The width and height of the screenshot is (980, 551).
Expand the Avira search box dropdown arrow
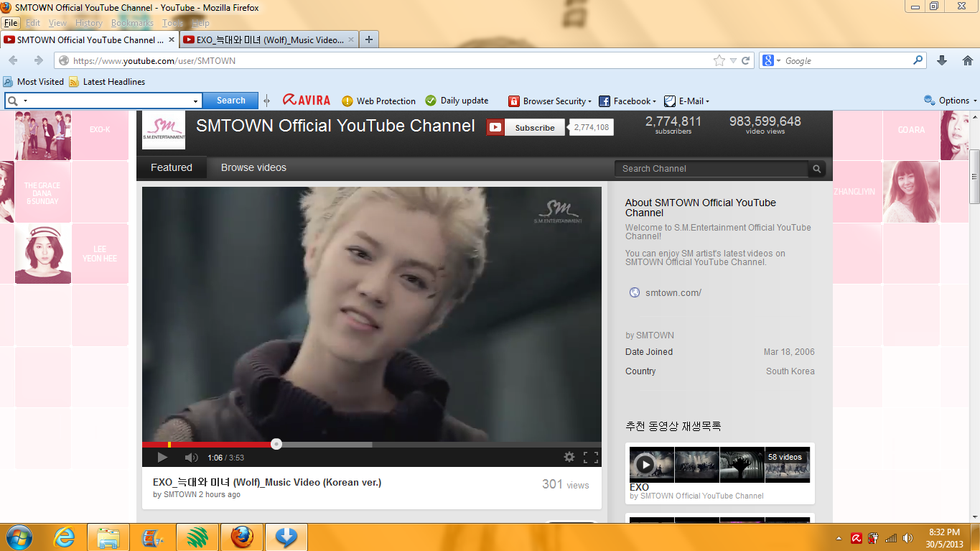195,101
